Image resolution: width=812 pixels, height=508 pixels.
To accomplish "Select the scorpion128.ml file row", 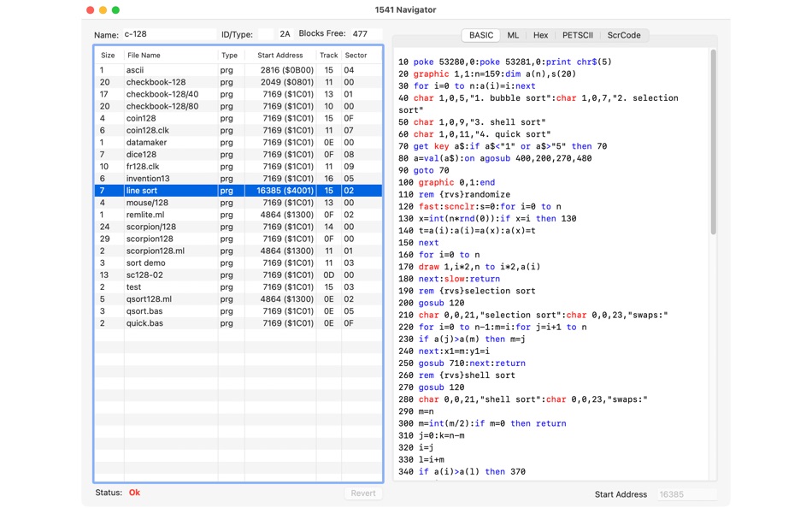I will [x=238, y=251].
